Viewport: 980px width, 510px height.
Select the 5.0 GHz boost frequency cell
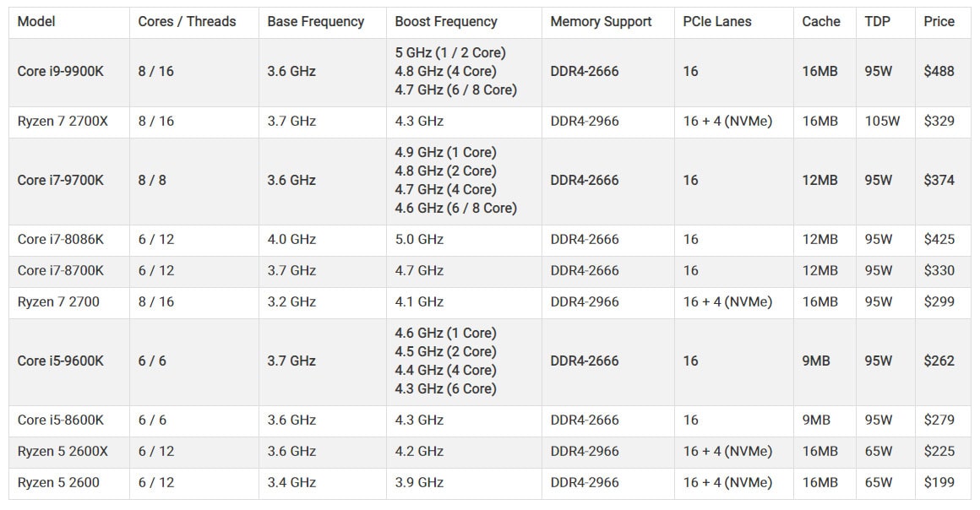pyautogui.click(x=419, y=239)
